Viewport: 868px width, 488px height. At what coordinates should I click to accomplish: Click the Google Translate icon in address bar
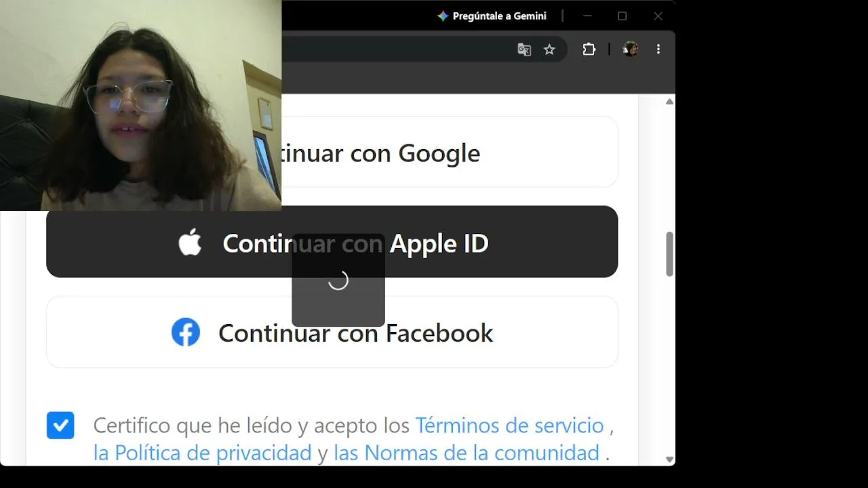coord(524,49)
